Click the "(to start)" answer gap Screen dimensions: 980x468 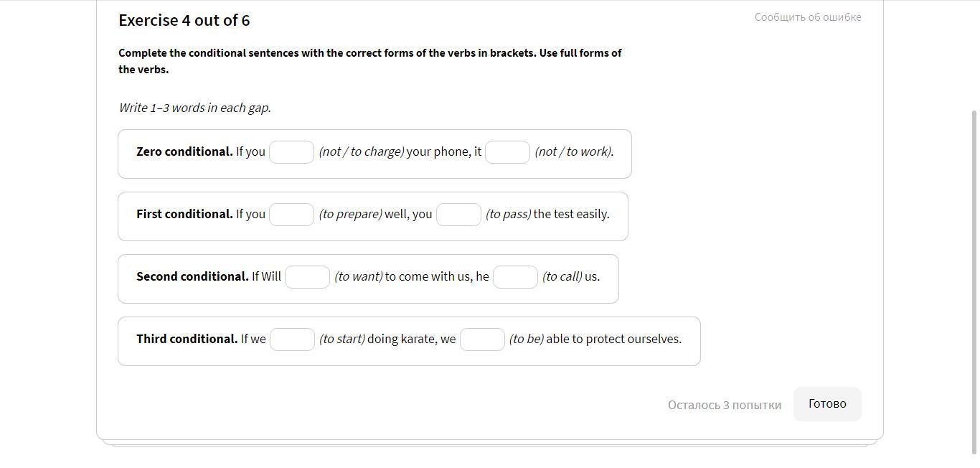(x=292, y=340)
